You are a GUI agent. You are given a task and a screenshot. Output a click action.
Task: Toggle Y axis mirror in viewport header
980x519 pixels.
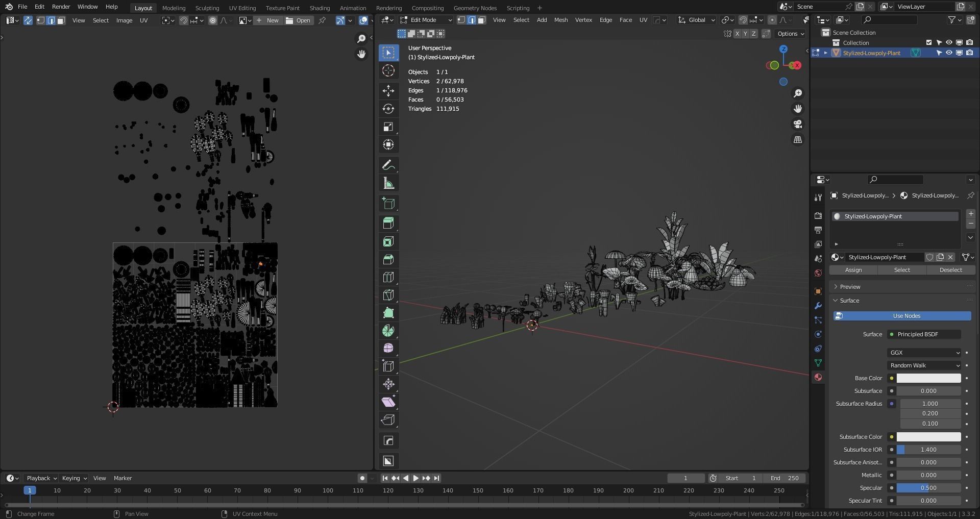click(745, 34)
